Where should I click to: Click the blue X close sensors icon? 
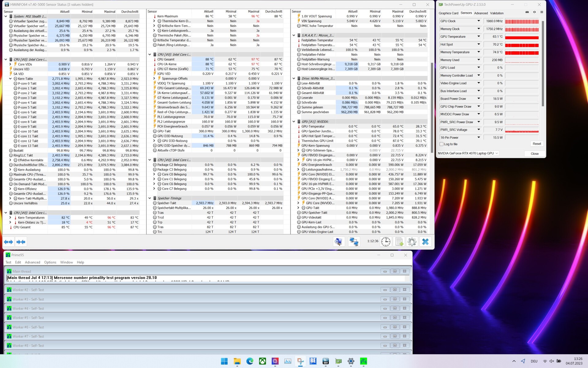click(425, 242)
